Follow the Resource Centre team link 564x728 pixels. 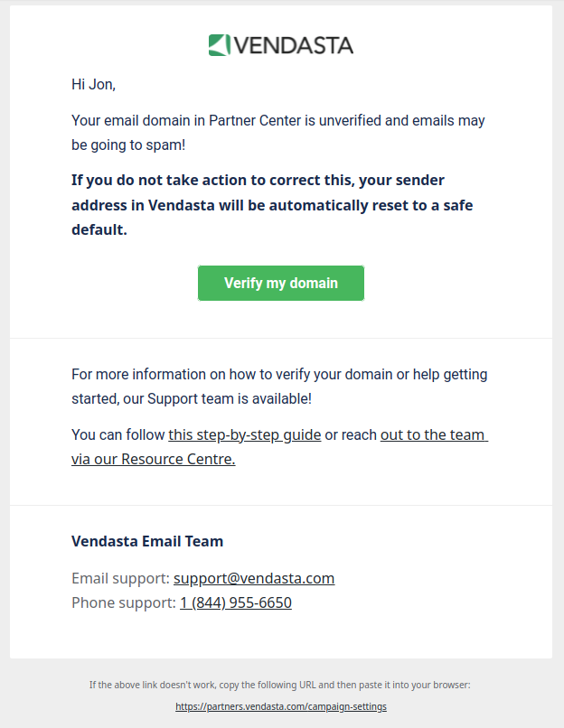pos(279,447)
